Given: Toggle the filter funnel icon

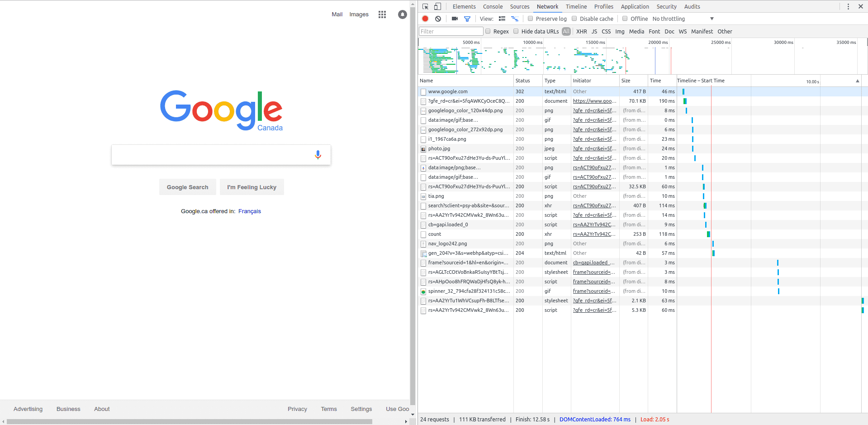Looking at the screenshot, I should click(x=467, y=19).
